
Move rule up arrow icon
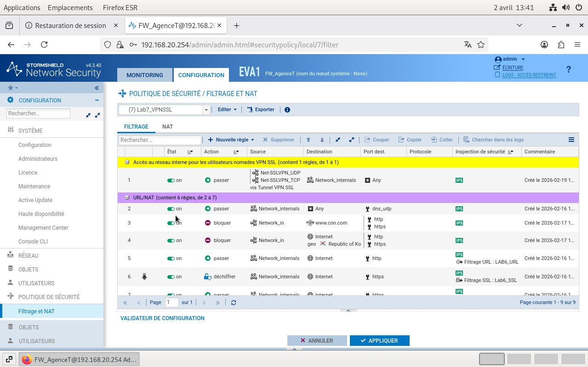(x=308, y=140)
